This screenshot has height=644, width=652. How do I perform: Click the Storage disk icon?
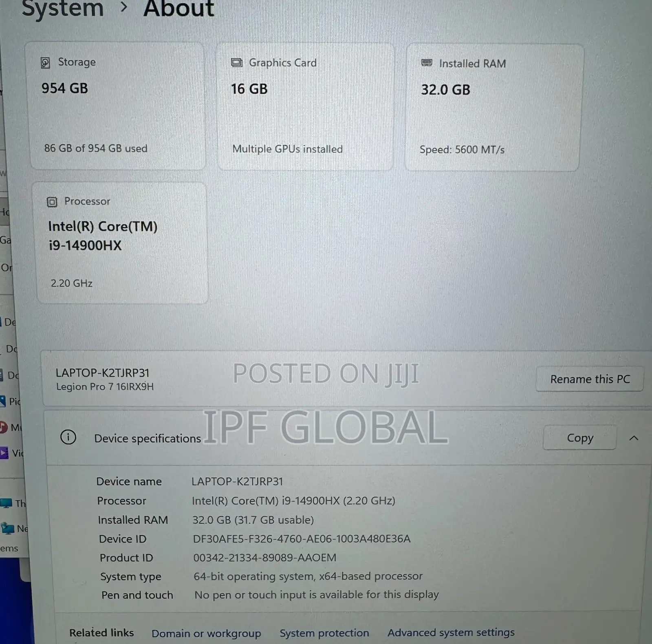pyautogui.click(x=45, y=63)
